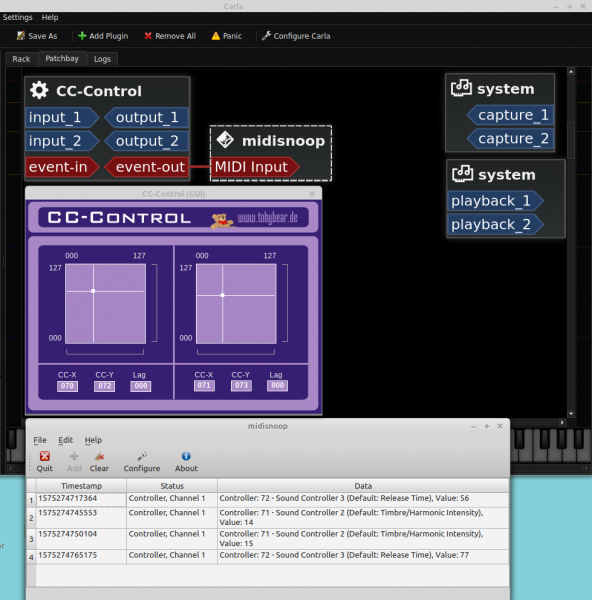Viewport: 592px width, 600px height.
Task: Click the green Add Plugin icon
Action: pyautogui.click(x=82, y=36)
